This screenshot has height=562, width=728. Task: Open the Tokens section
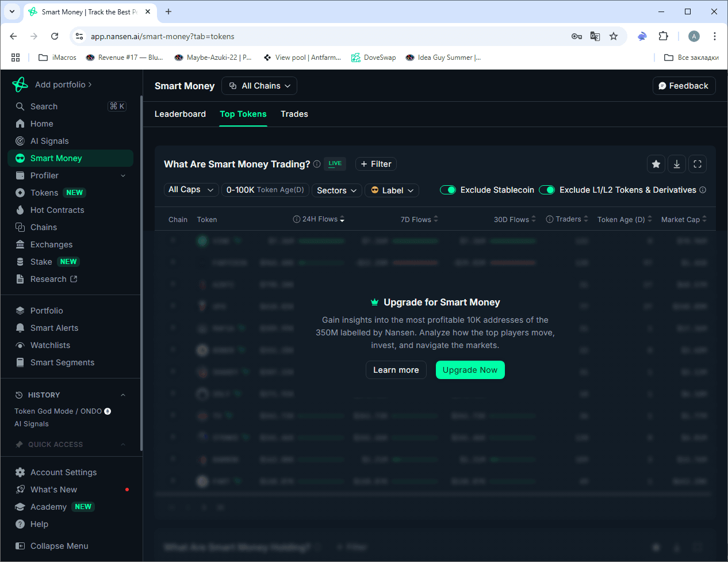[44, 193]
